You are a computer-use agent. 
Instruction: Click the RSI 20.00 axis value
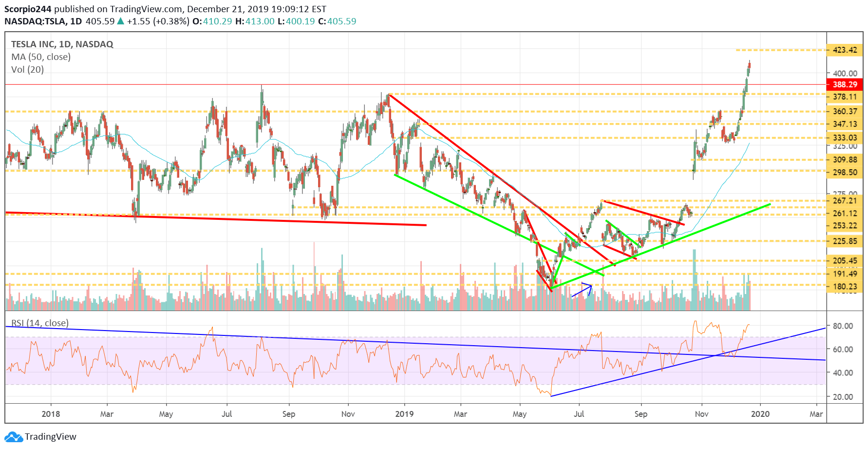tap(843, 396)
